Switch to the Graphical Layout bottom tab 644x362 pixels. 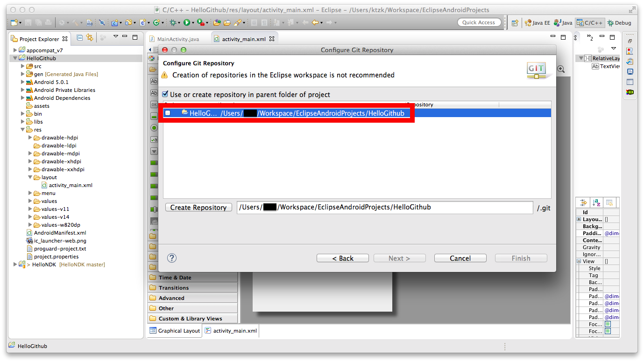coord(175,331)
